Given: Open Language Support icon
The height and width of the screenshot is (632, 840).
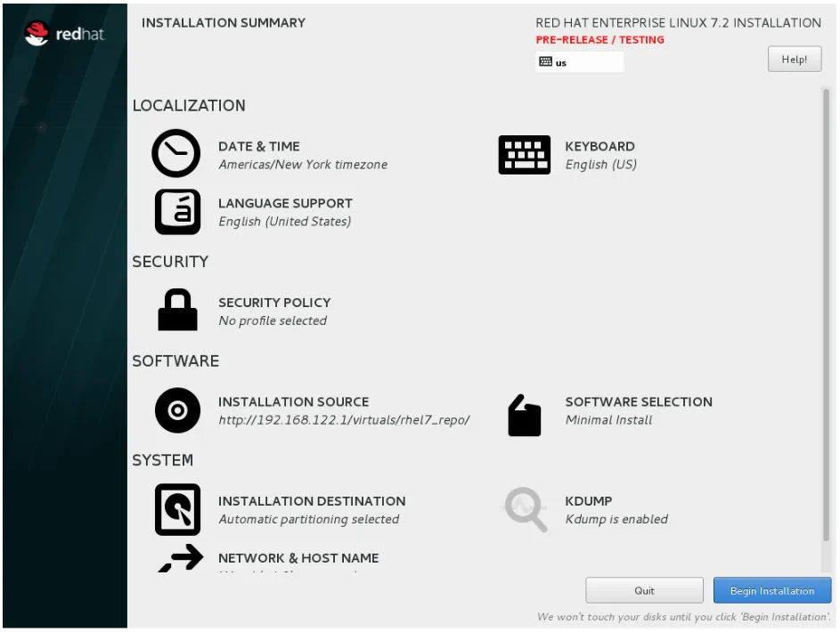Looking at the screenshot, I should 177,212.
